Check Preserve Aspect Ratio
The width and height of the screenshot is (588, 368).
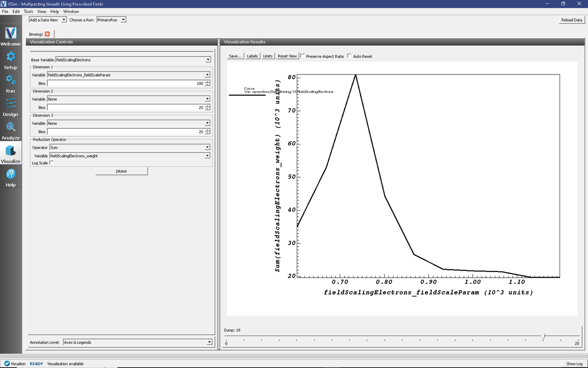coord(303,56)
